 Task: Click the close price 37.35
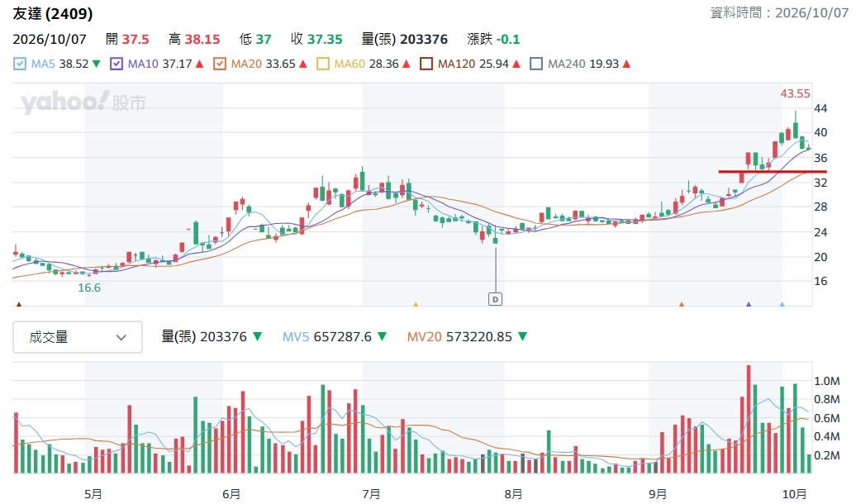pos(324,40)
